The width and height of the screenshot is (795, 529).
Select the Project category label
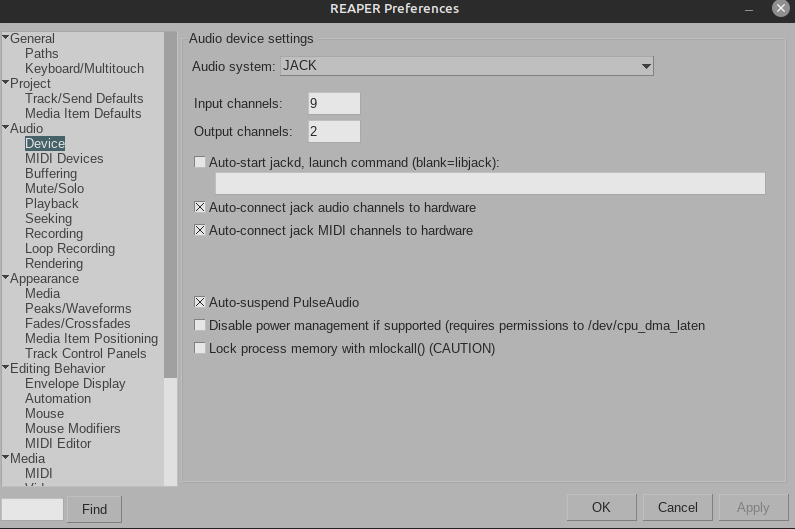coord(30,83)
